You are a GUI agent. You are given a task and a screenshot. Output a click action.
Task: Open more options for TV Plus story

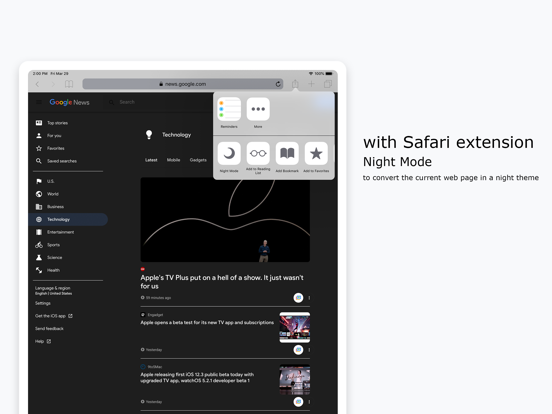click(x=309, y=298)
